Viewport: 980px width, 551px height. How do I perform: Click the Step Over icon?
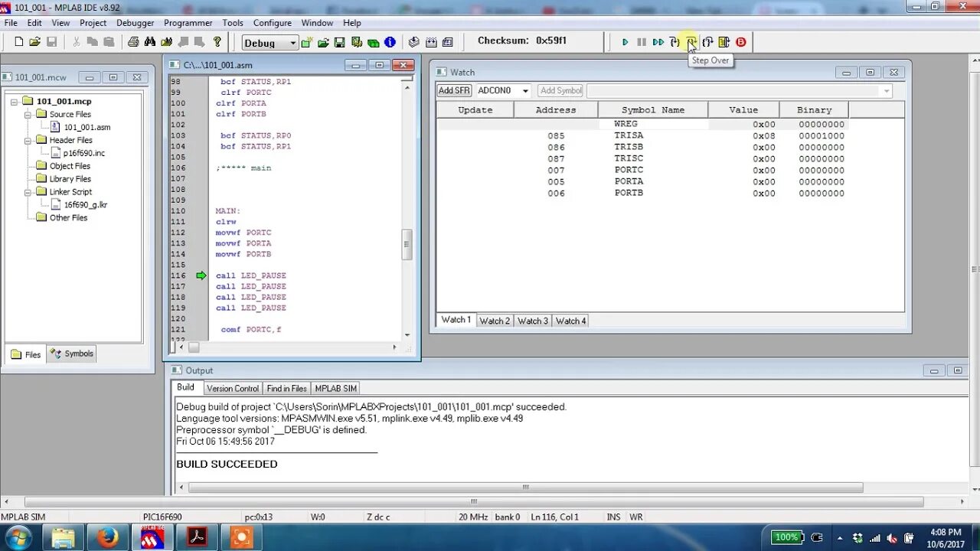[x=691, y=42]
